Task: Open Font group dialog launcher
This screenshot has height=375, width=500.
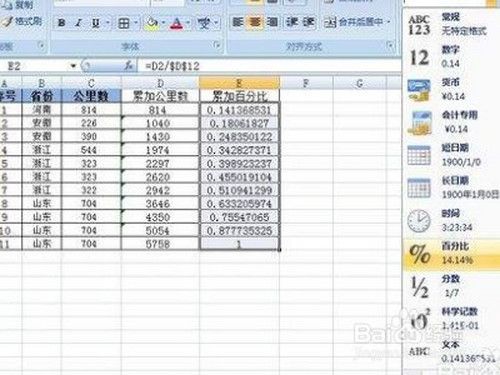Action: click(217, 44)
